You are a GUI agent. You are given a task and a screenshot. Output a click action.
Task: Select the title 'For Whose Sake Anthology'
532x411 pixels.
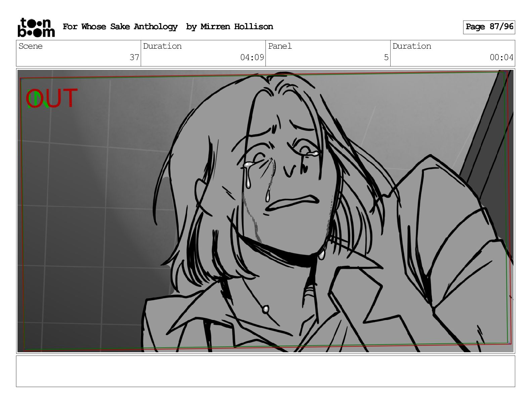click(120, 27)
